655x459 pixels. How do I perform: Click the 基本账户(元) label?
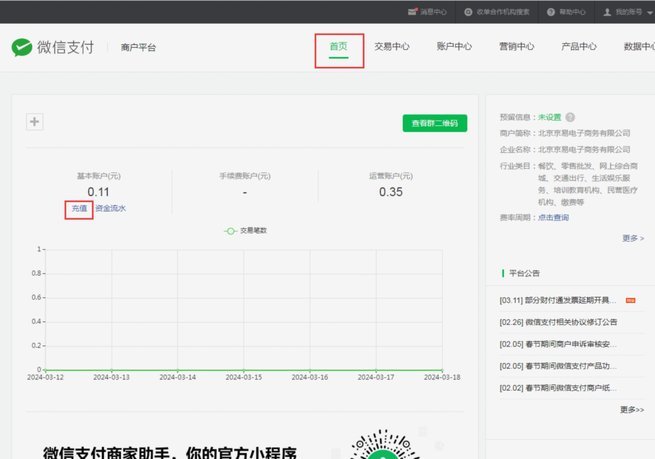pyautogui.click(x=99, y=176)
